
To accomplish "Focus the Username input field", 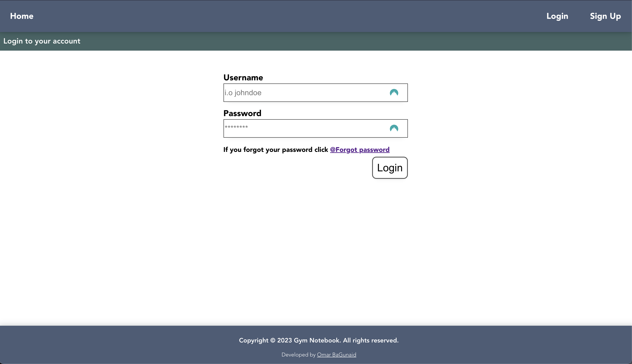I will click(300, 93).
